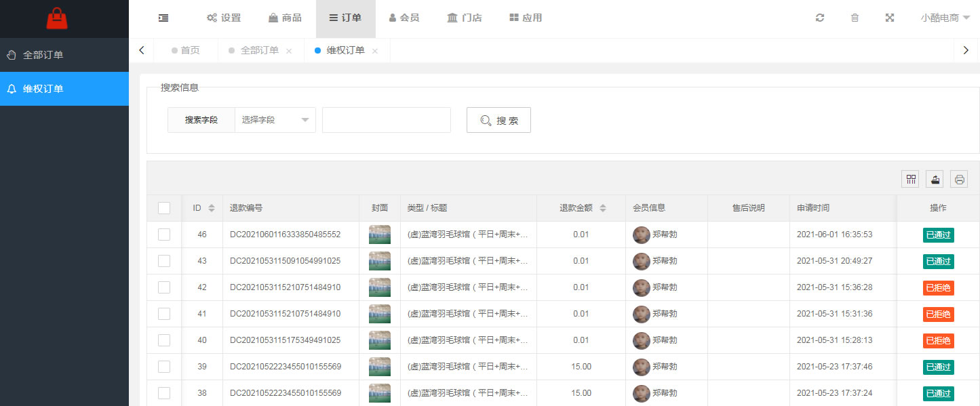Click application time 2021-05-23 17:37:46
The height and width of the screenshot is (406, 980).
(x=834, y=367)
